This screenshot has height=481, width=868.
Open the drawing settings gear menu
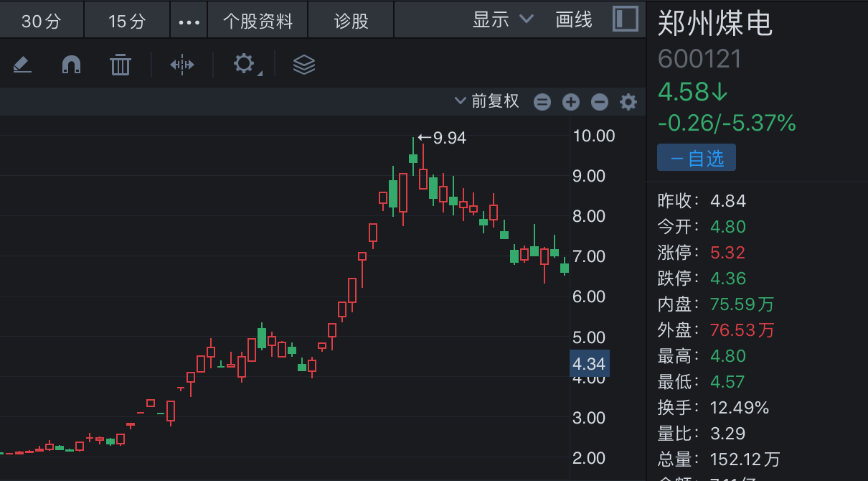coord(245,65)
